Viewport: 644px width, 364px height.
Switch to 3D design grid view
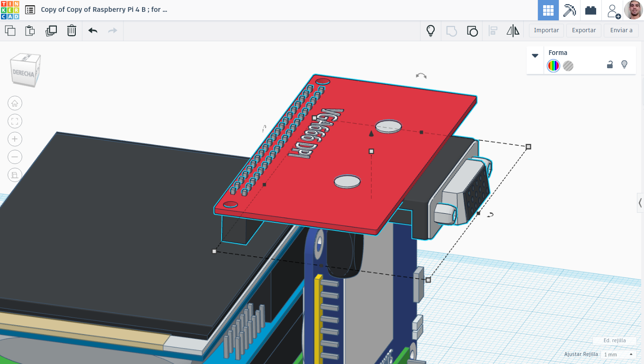(548, 10)
